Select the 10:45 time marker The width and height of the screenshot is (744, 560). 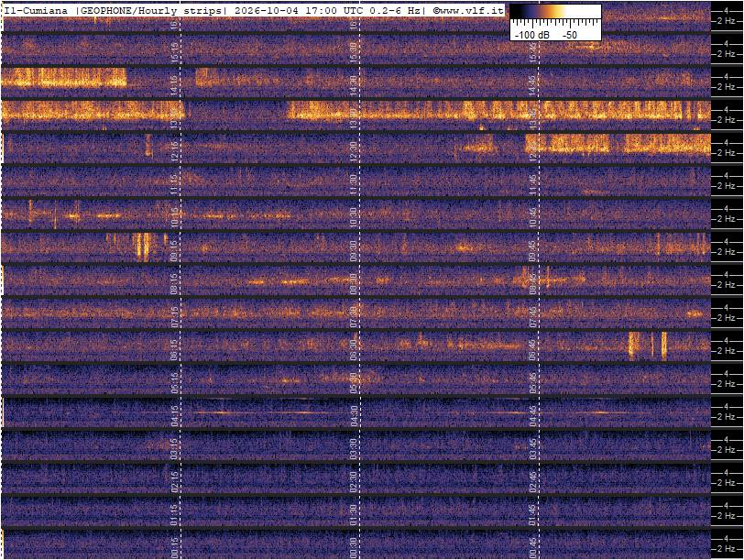532,218
